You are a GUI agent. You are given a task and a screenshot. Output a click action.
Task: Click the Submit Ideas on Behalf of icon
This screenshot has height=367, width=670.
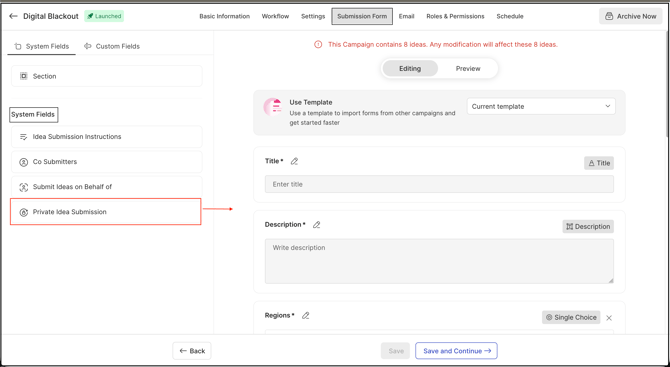[x=24, y=187]
